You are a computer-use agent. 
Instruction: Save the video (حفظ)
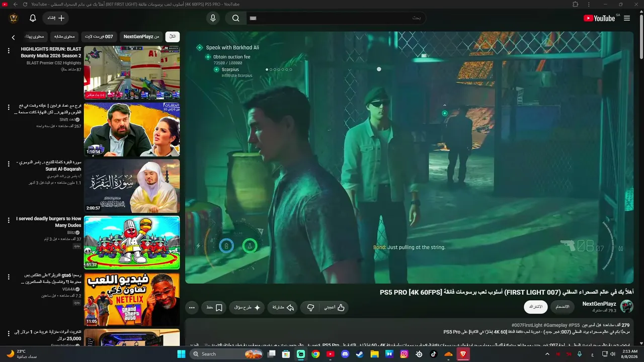click(x=214, y=307)
